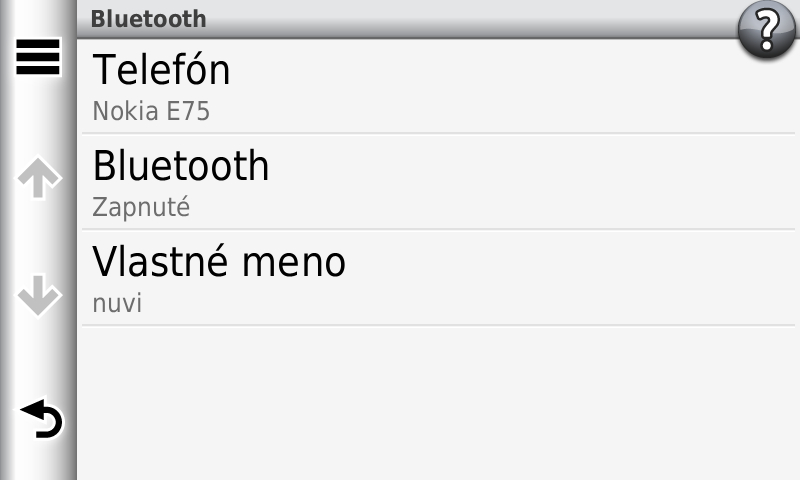The width and height of the screenshot is (800, 480).
Task: Click the empty area below Vlastné meno
Action: (440, 402)
